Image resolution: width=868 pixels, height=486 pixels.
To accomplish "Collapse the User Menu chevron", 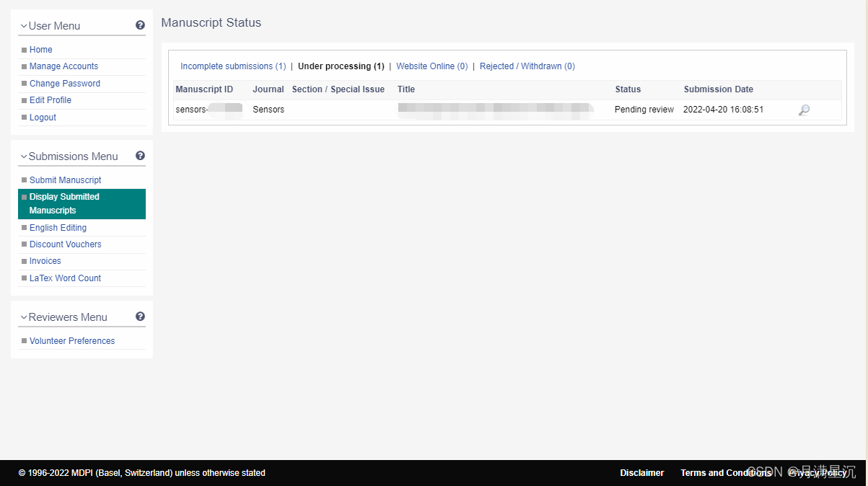I will (24, 26).
